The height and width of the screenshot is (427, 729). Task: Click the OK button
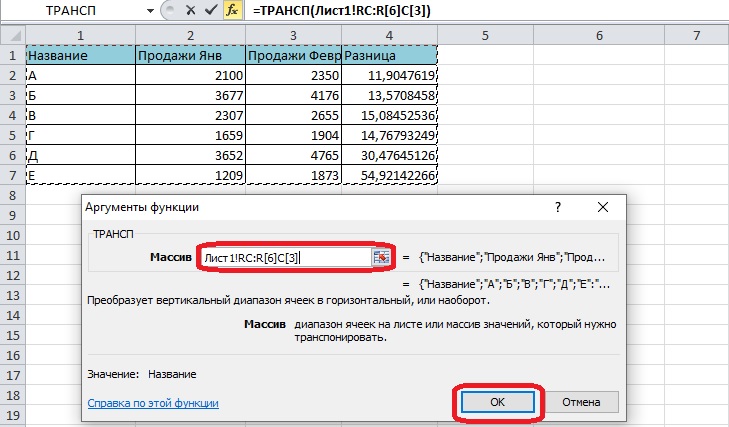point(497,402)
